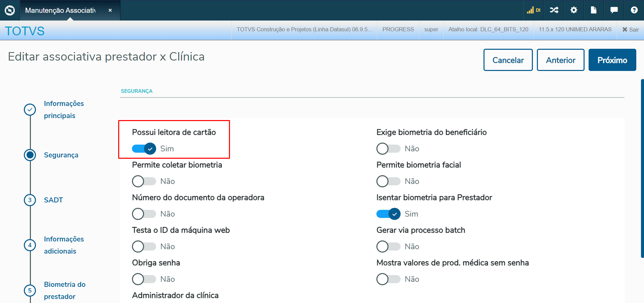Open Informações principais step
Viewport: 644px width, 303px height.
click(64, 110)
